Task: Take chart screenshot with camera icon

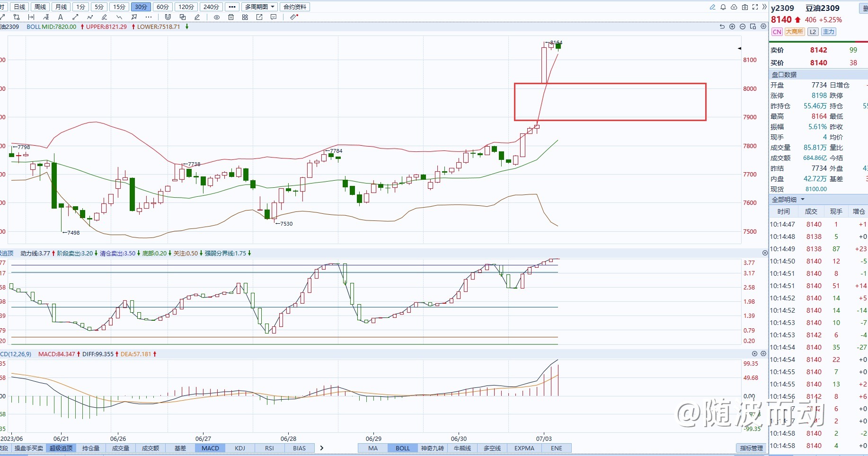Action: click(x=745, y=7)
